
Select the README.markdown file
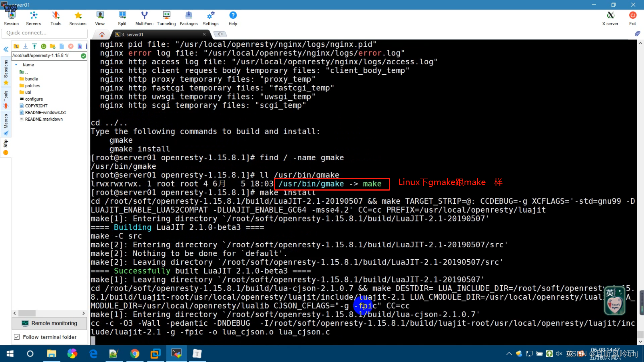coord(41,119)
